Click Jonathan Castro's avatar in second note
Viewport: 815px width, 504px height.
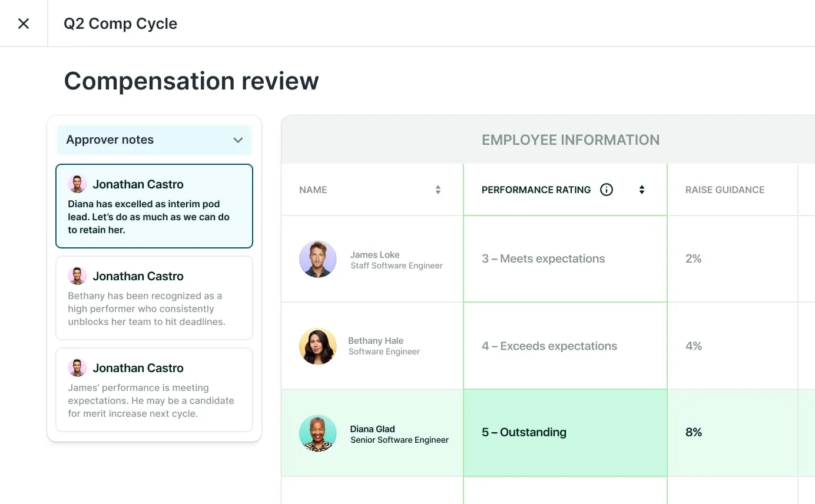[77, 276]
